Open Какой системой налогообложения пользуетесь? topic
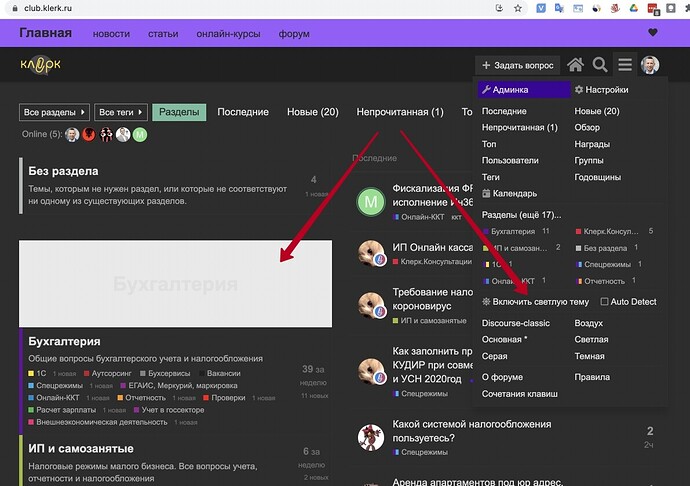Image resolution: width=690 pixels, height=486 pixels. (472, 431)
